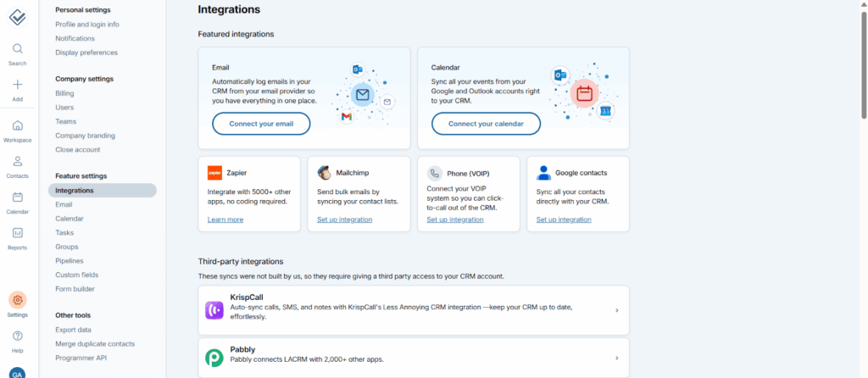The image size is (868, 378).
Task: Click the Help question mark icon
Action: click(18, 336)
